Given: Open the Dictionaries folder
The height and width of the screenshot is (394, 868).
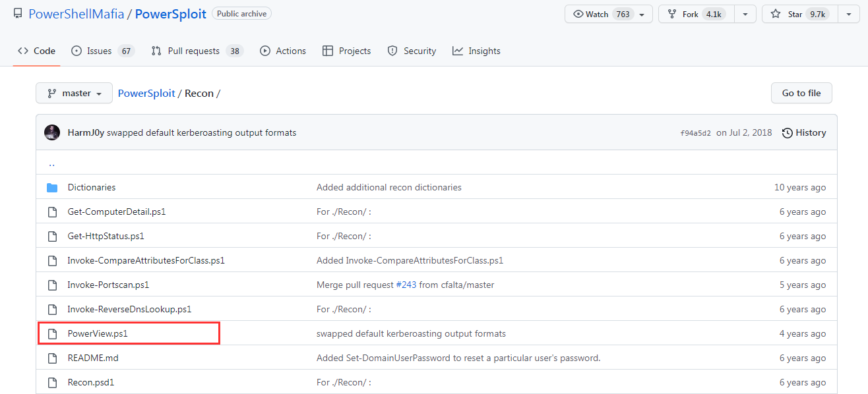Looking at the screenshot, I should [x=92, y=187].
